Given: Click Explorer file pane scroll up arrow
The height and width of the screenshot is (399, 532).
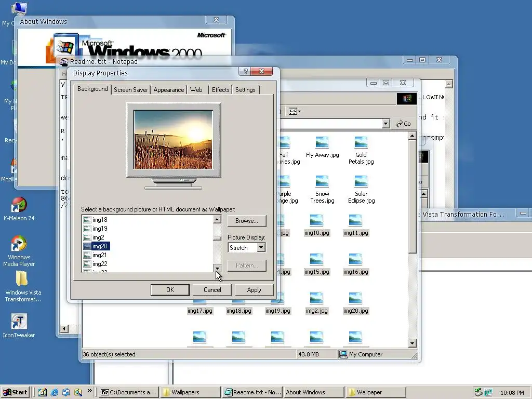Looking at the screenshot, I should 412,137.
